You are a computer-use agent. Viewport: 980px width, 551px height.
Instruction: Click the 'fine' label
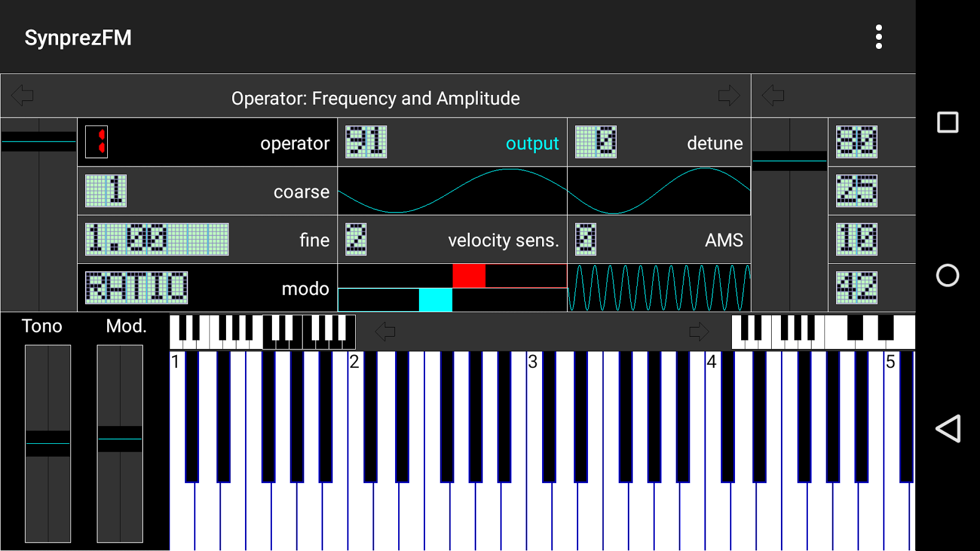pos(314,240)
